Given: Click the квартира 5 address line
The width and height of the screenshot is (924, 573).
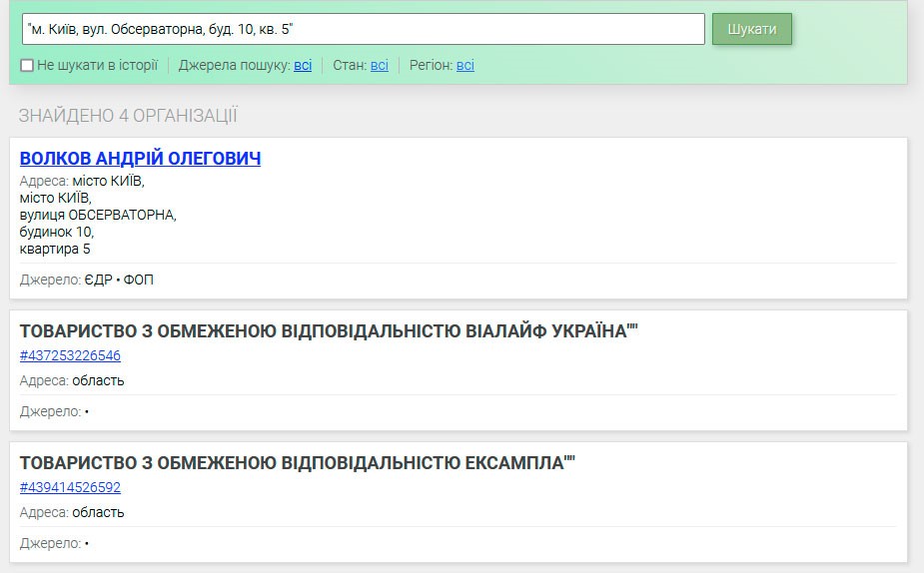Looking at the screenshot, I should (x=55, y=249).
